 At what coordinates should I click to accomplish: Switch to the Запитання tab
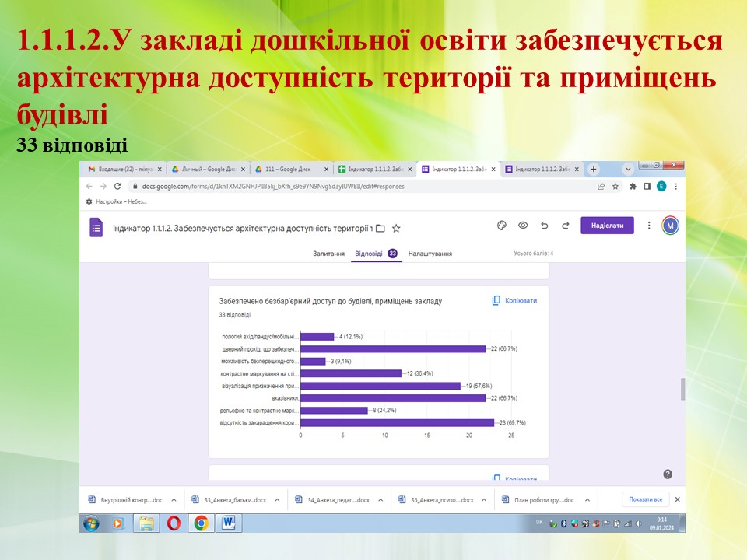tap(328, 254)
